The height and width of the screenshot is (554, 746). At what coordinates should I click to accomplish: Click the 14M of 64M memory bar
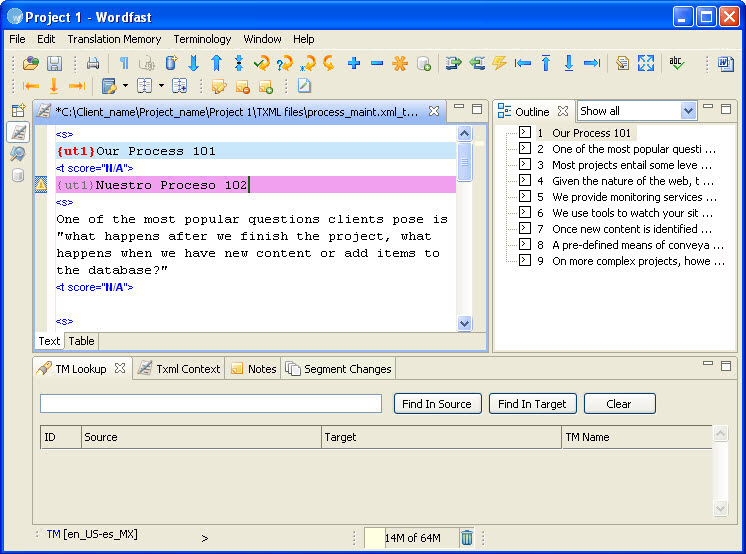[x=412, y=538]
